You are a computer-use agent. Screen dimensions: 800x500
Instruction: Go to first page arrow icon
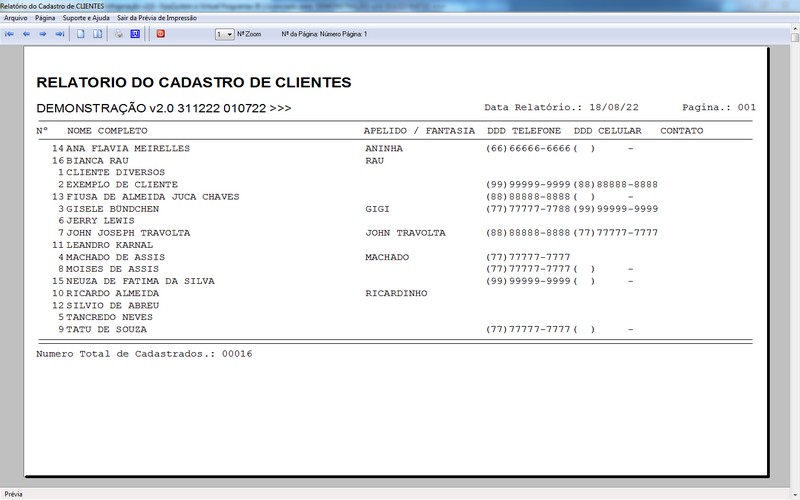[9, 34]
